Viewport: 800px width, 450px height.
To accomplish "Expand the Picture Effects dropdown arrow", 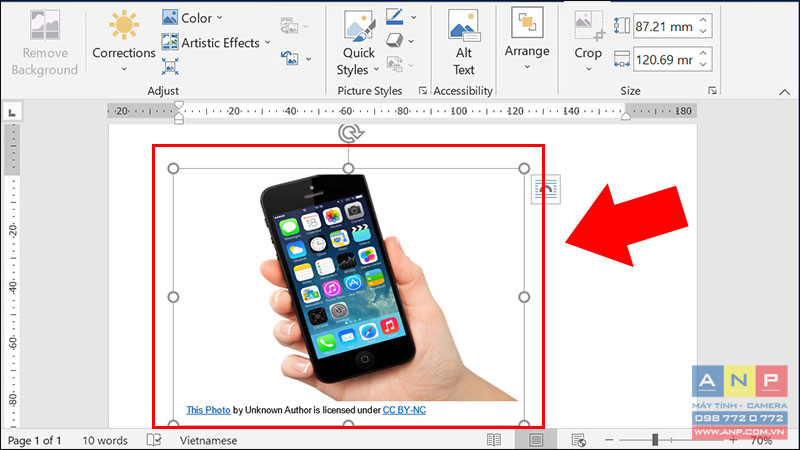I will coord(411,41).
